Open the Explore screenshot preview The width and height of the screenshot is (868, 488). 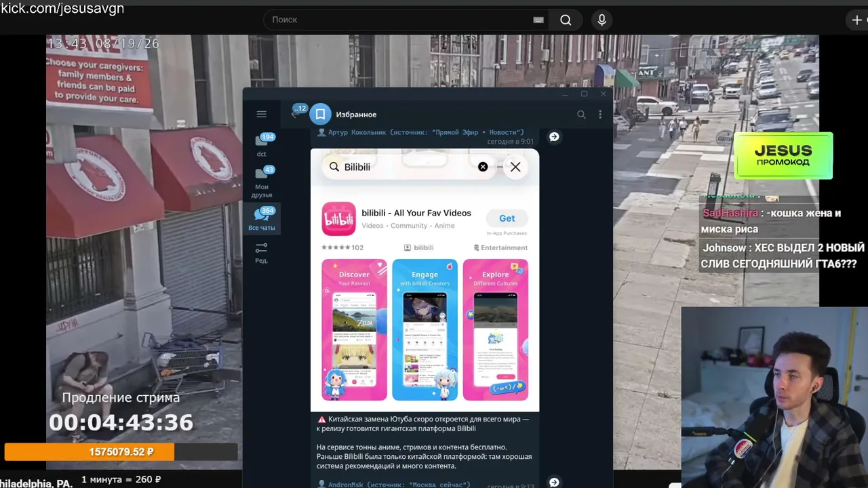click(496, 330)
